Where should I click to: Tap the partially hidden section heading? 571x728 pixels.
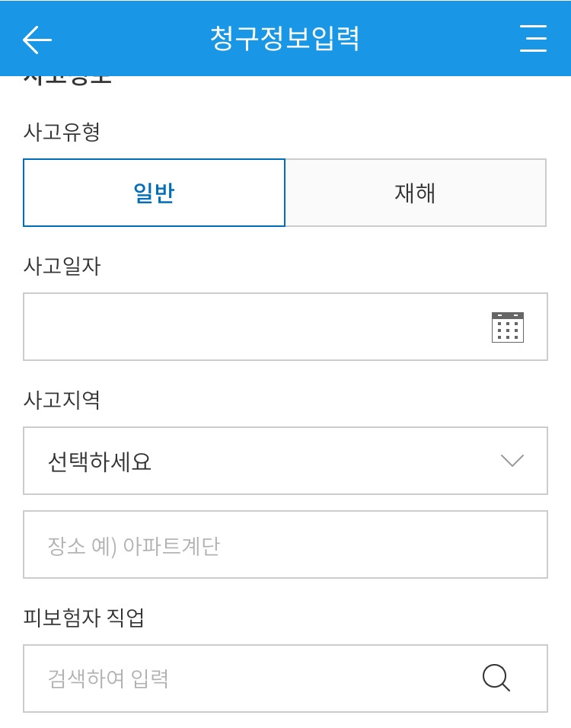click(69, 79)
